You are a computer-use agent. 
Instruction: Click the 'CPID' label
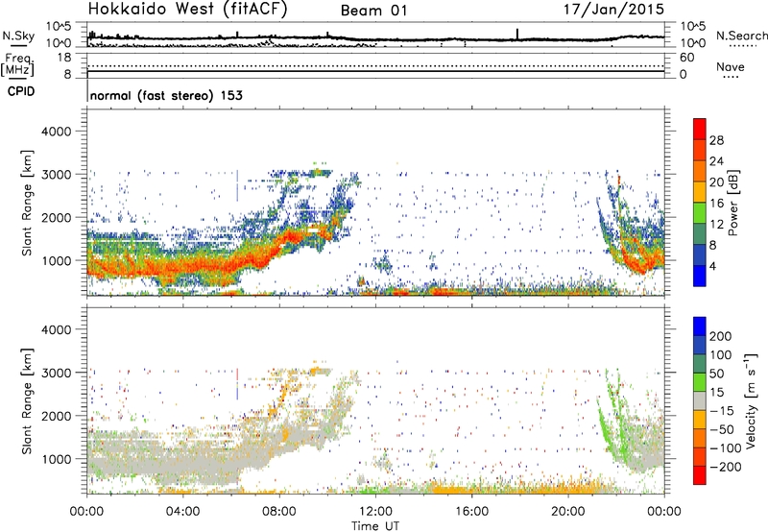pyautogui.click(x=21, y=91)
